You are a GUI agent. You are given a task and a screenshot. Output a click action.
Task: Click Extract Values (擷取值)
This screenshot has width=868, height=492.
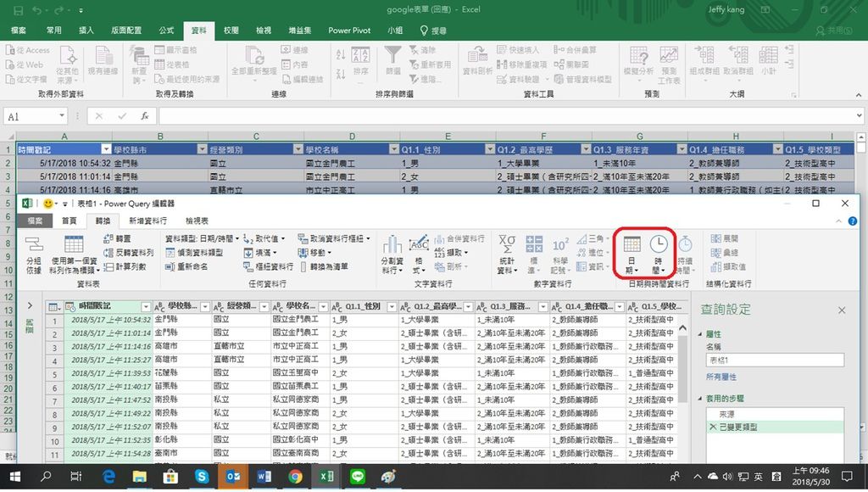[728, 266]
